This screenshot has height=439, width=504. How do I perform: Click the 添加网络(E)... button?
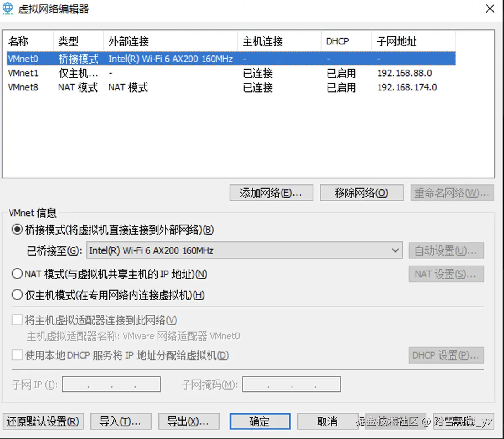[x=271, y=193]
